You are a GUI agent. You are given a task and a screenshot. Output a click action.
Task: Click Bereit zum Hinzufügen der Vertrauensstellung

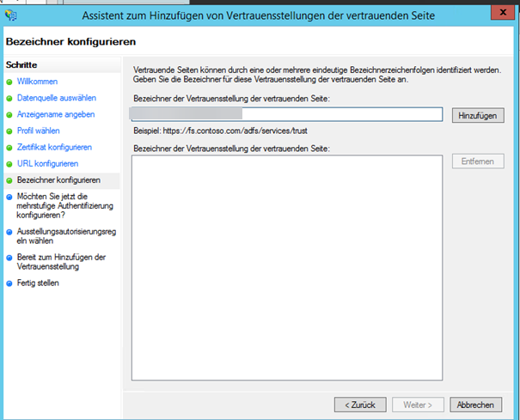tap(61, 262)
